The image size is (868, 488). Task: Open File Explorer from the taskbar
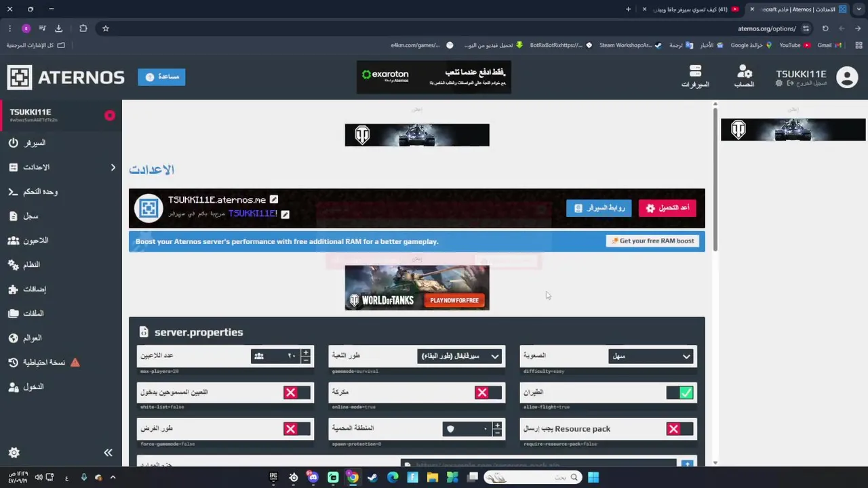point(432,478)
